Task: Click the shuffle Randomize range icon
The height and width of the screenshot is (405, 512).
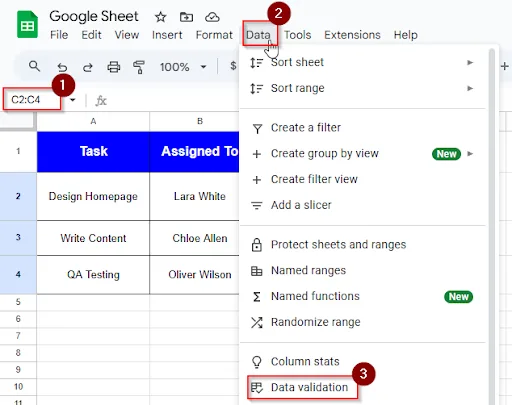Action: point(257,322)
